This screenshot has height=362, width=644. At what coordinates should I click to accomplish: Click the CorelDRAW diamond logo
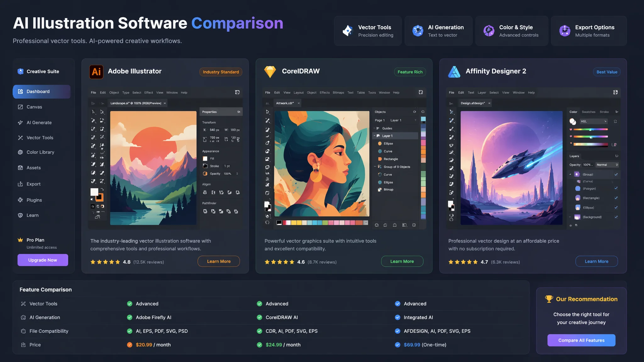270,72
